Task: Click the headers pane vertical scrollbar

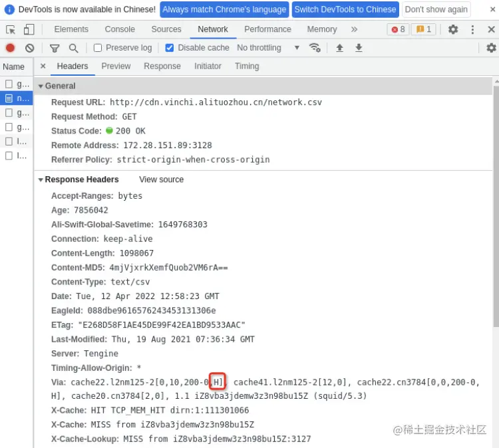Action: (x=496, y=207)
